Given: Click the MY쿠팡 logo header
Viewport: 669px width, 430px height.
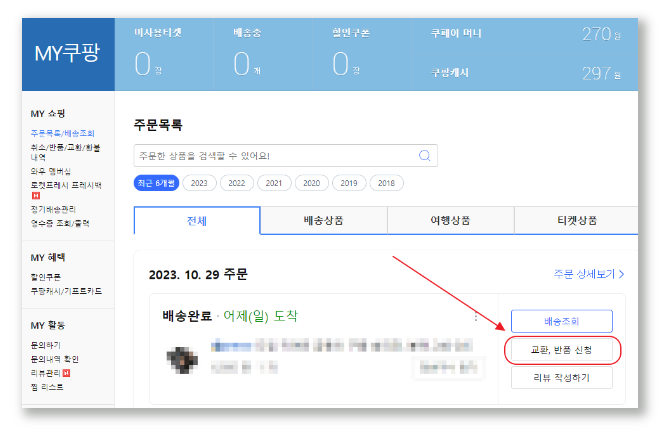Looking at the screenshot, I should click(67, 54).
